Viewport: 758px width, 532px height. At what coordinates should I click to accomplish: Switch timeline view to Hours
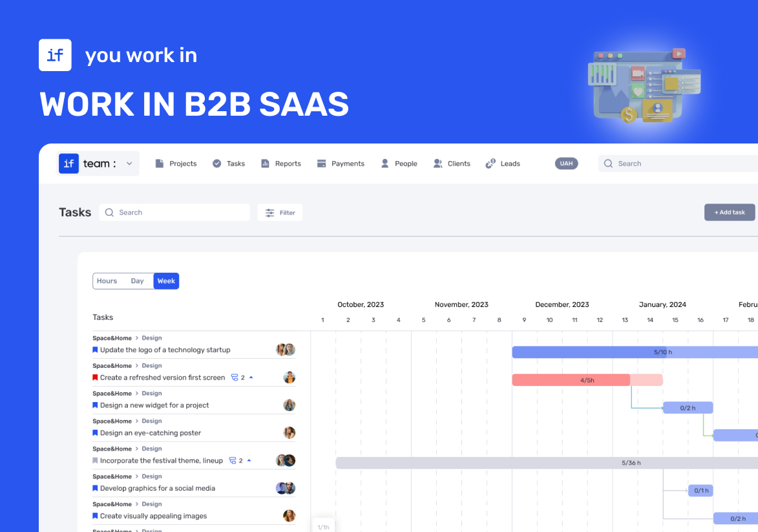pyautogui.click(x=107, y=281)
